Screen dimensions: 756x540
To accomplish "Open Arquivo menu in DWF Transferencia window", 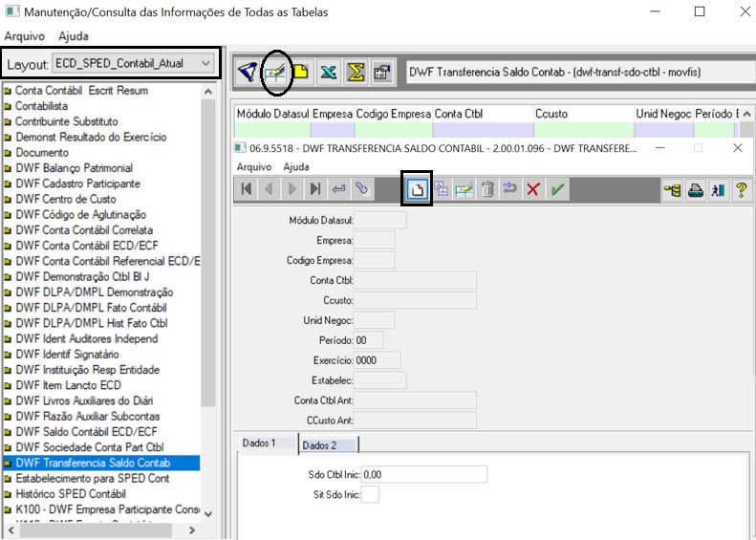I will (x=254, y=167).
